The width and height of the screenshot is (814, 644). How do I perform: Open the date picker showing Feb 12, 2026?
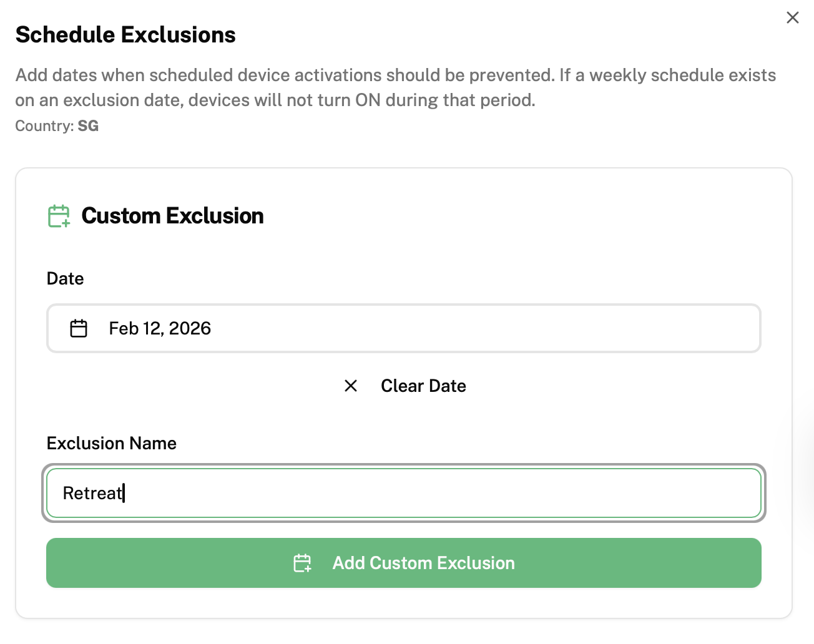403,328
